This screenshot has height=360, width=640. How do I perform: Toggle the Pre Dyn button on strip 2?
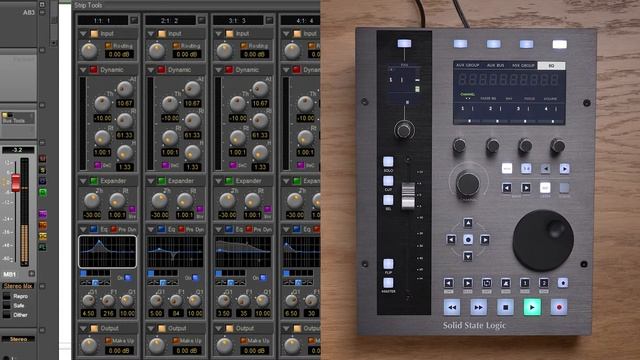[x=182, y=229]
